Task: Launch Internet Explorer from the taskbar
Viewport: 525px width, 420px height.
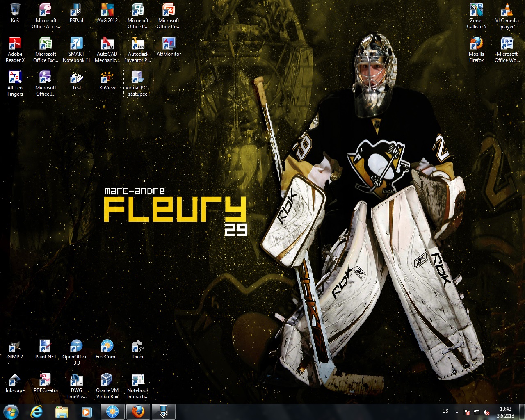Action: coord(37,412)
